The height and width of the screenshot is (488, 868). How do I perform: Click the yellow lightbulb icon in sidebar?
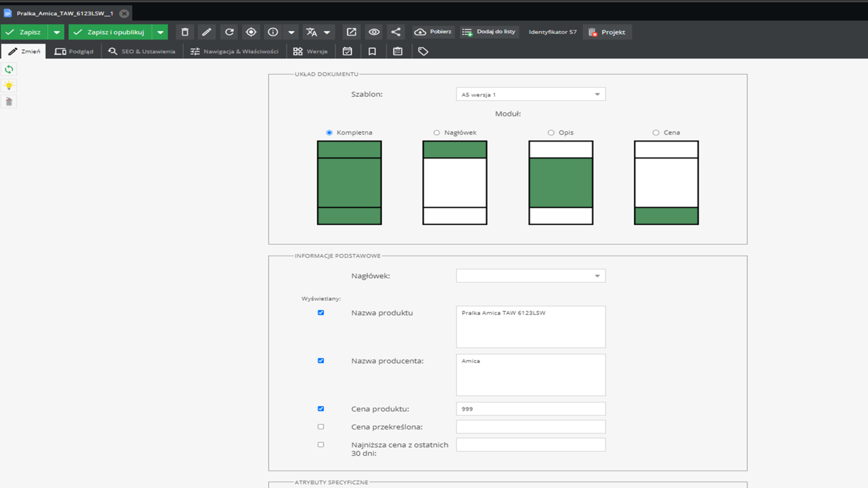coord(9,86)
